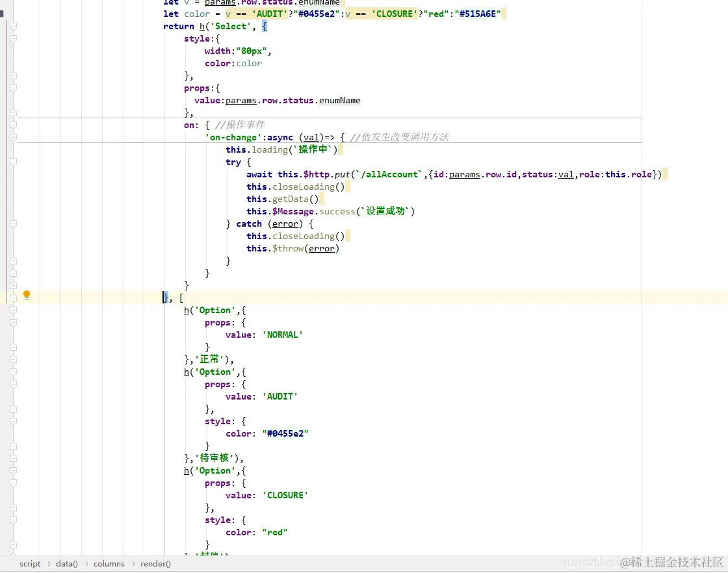This screenshot has width=728, height=573.
Task: Collapse the fold at return h('Select', {
Action: pos(14,26)
